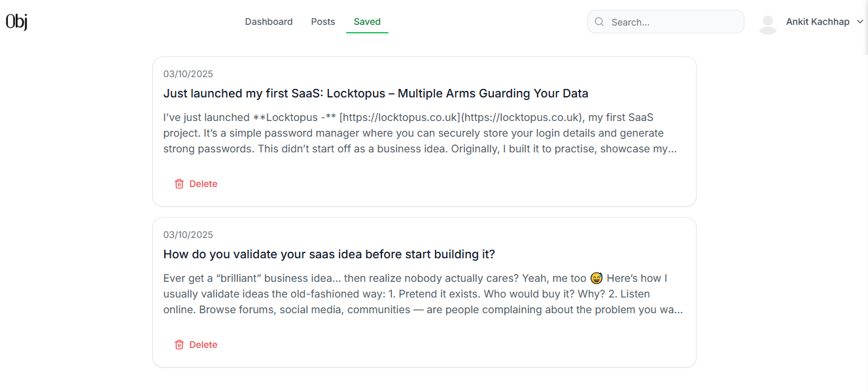Click the magnifier icon in search bar

(x=599, y=22)
